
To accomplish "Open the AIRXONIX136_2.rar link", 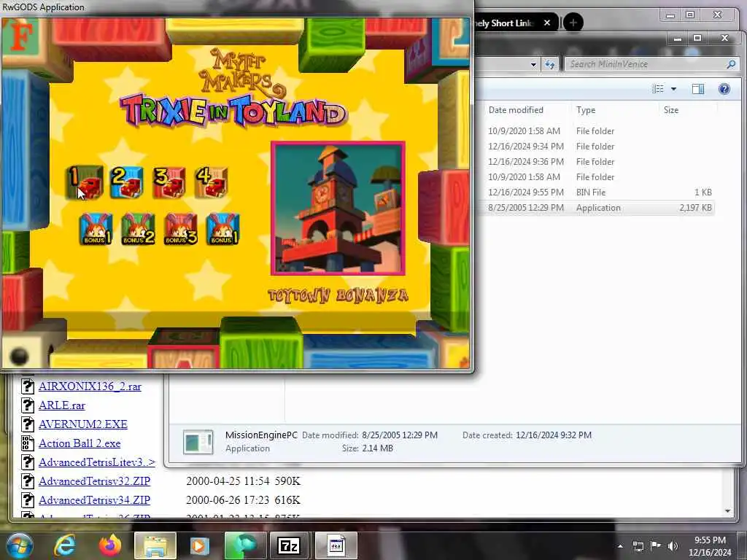I will [x=90, y=386].
